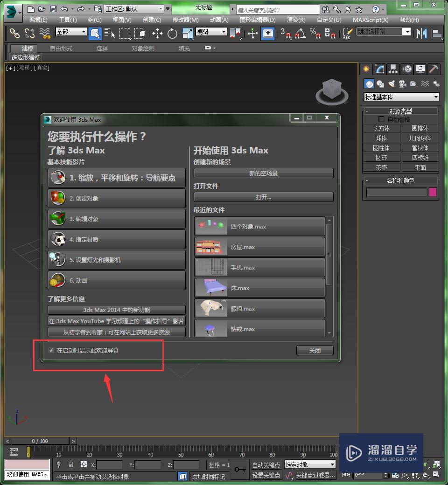448x485 pixels.
Task: Click the object name input field
Action: pyautogui.click(x=396, y=192)
